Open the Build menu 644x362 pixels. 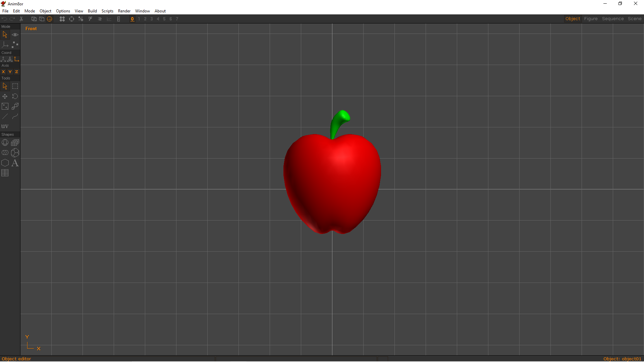point(92,11)
